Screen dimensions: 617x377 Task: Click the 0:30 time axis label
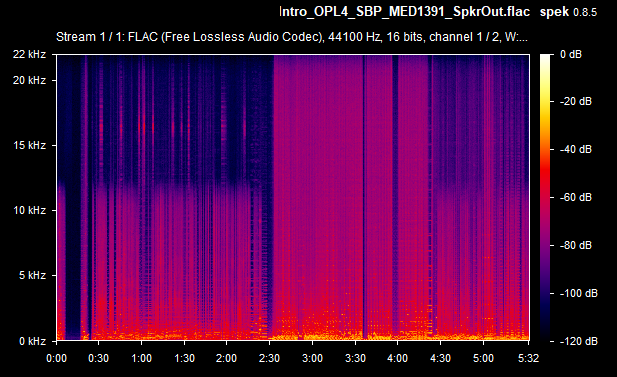(x=98, y=359)
